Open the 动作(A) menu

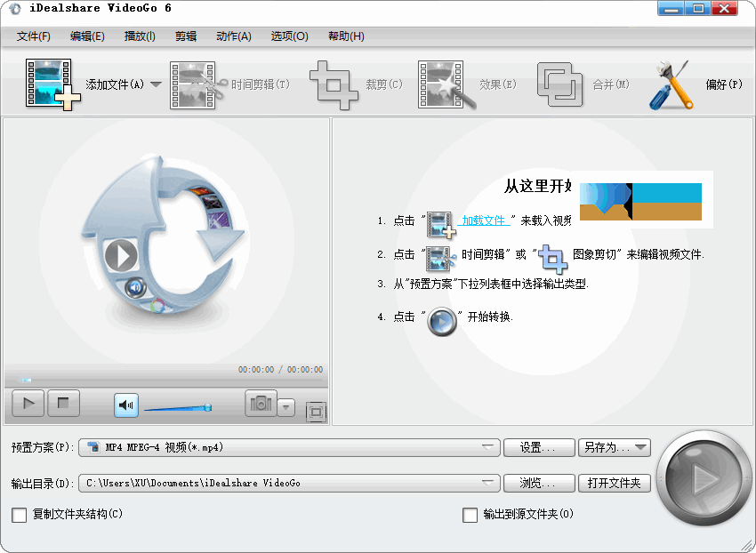point(234,36)
